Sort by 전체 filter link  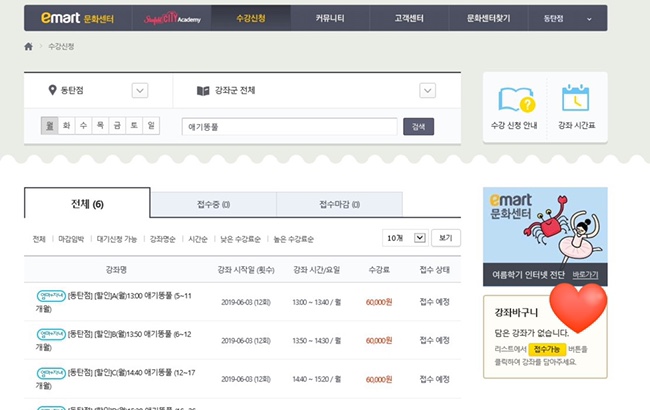tap(39, 239)
